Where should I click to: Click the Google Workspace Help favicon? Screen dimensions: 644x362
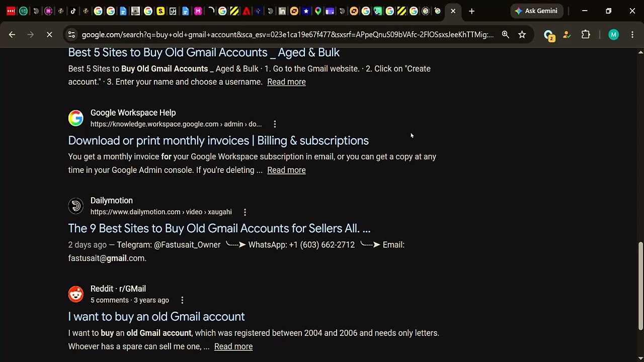pos(76,118)
